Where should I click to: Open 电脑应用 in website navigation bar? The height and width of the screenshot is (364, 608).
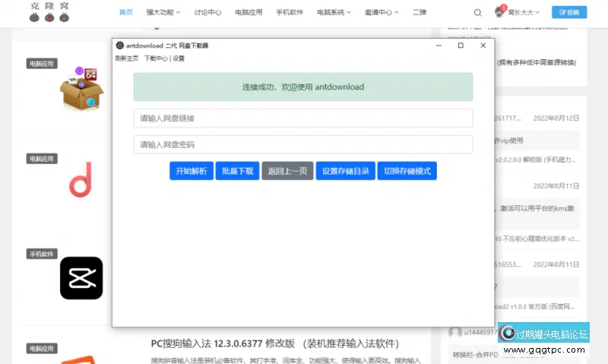tap(249, 12)
